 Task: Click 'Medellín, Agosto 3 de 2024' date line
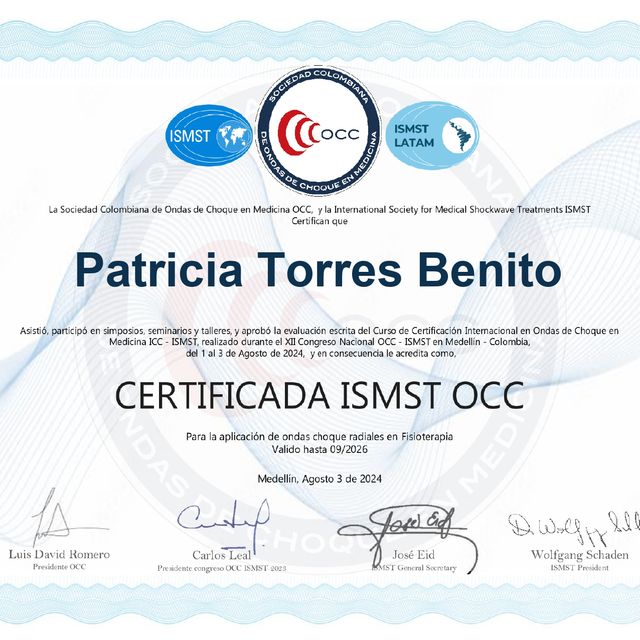tap(320, 479)
